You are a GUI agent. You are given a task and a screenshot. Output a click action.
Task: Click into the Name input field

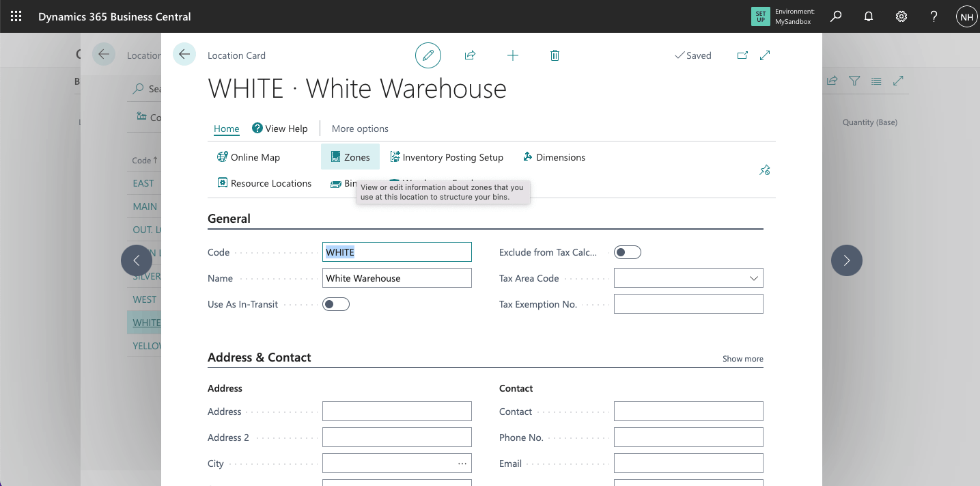pyautogui.click(x=397, y=278)
